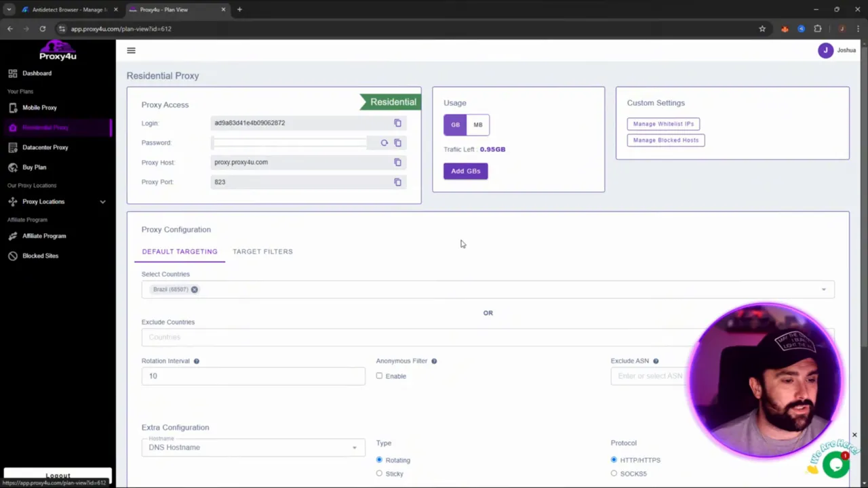Click the Rotation Interval help icon
868x488 pixels.
[x=196, y=361]
